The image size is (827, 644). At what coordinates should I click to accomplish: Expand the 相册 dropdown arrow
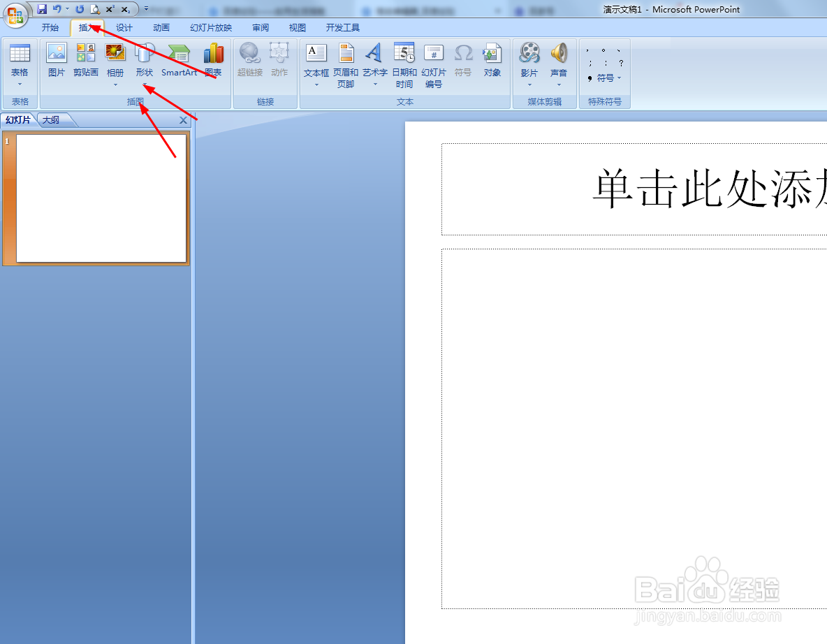pos(115,85)
